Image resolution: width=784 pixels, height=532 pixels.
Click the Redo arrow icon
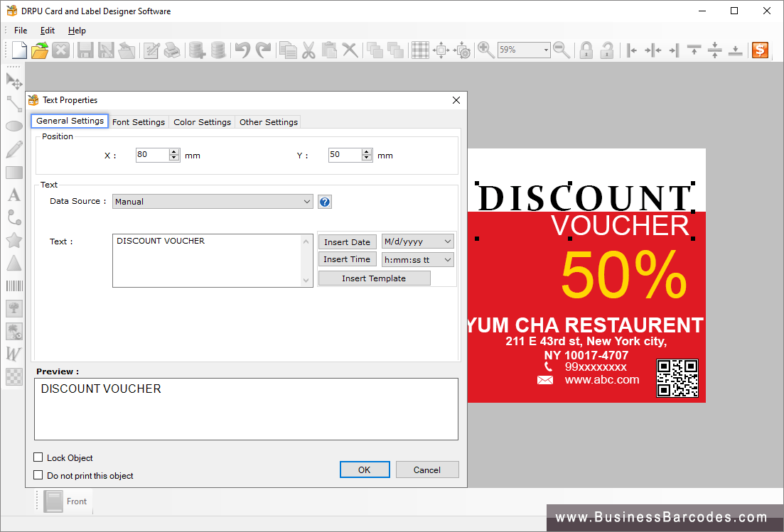point(264,50)
